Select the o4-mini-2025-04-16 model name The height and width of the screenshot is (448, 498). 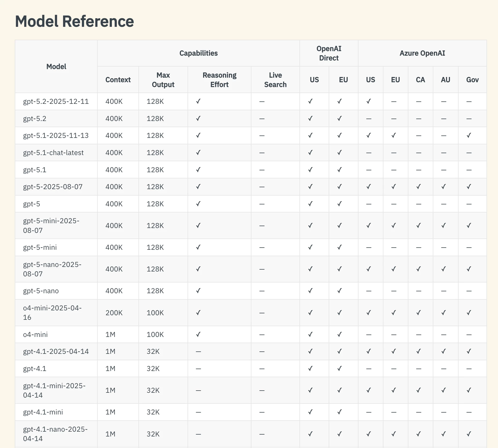(x=52, y=313)
